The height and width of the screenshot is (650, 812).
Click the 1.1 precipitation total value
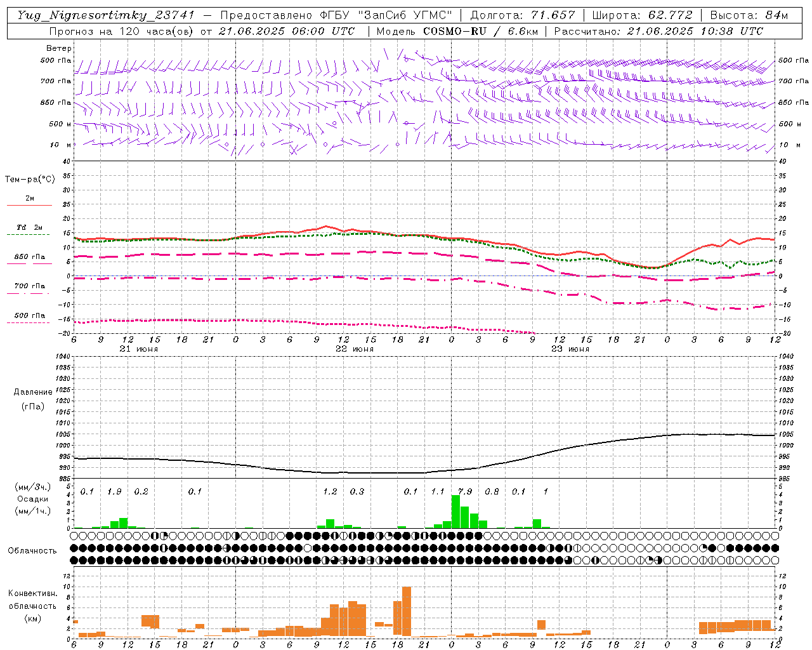pyautogui.click(x=438, y=491)
